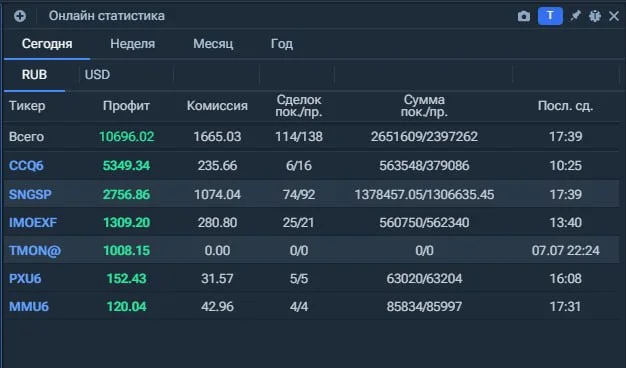Select the IMOEXF ticker row

[x=311, y=222]
